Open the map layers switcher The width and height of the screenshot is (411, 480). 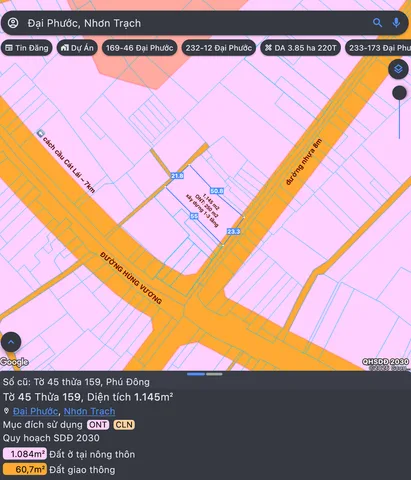tap(398, 69)
